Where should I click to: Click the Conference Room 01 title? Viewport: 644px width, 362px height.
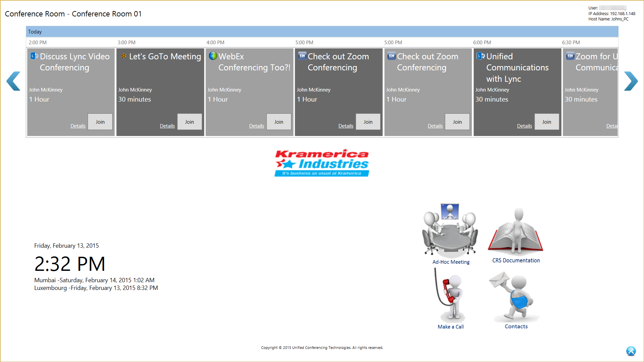[73, 14]
